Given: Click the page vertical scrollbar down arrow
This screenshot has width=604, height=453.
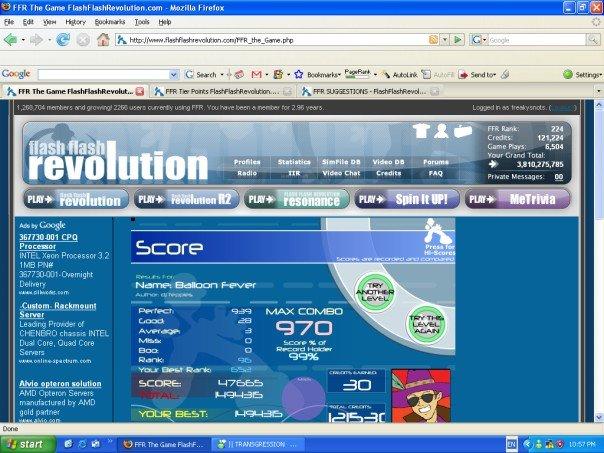Looking at the screenshot, I should (x=599, y=418).
